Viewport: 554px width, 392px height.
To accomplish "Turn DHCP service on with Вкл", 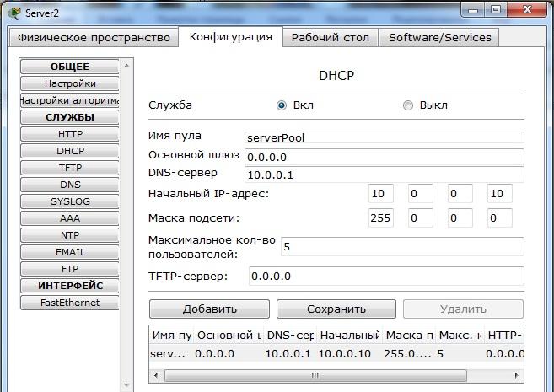I will 282,105.
